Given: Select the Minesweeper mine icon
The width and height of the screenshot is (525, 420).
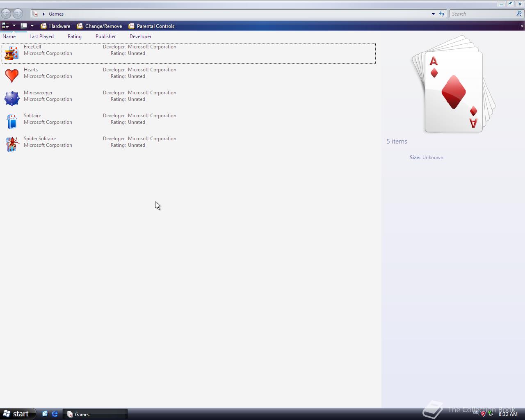Looking at the screenshot, I should (x=11, y=99).
